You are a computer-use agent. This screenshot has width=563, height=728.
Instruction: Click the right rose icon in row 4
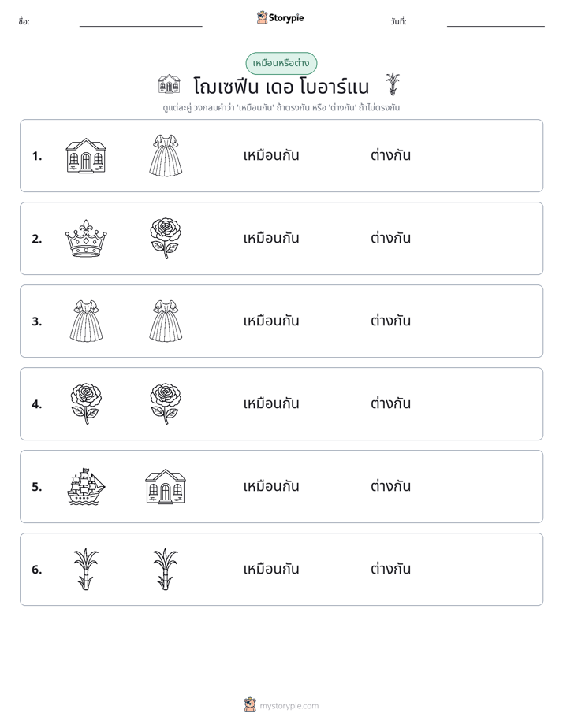166,403
